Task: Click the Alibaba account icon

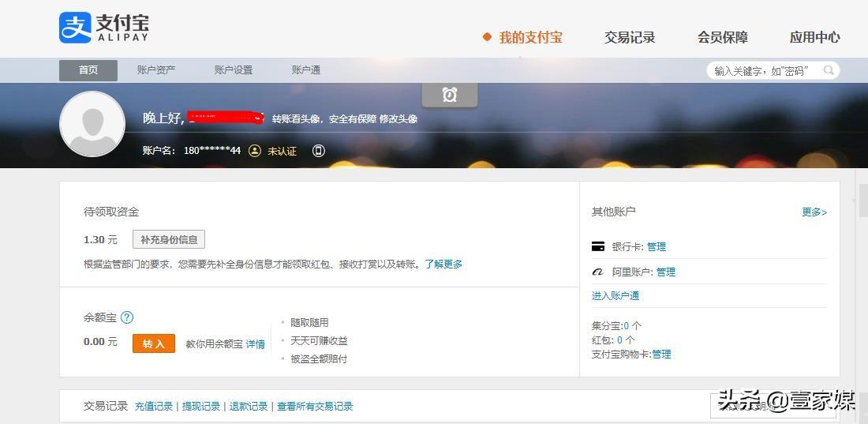Action: 598,272
